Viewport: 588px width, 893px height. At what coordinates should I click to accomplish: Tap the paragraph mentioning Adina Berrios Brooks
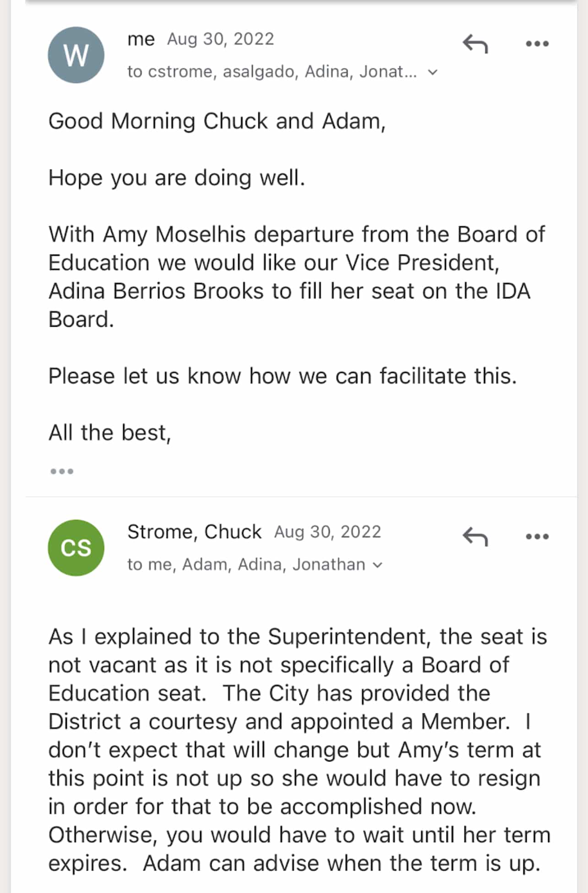tap(297, 277)
